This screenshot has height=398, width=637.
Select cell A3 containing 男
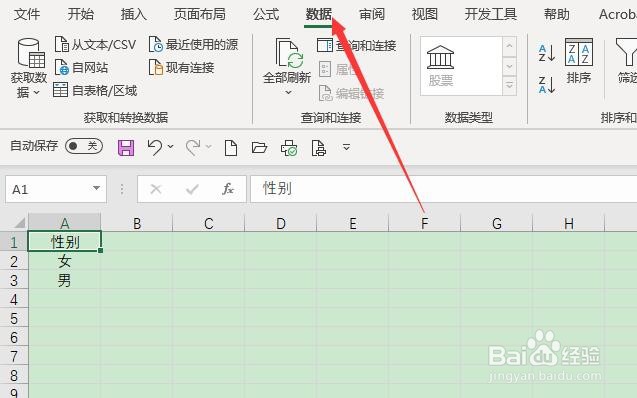(x=64, y=280)
